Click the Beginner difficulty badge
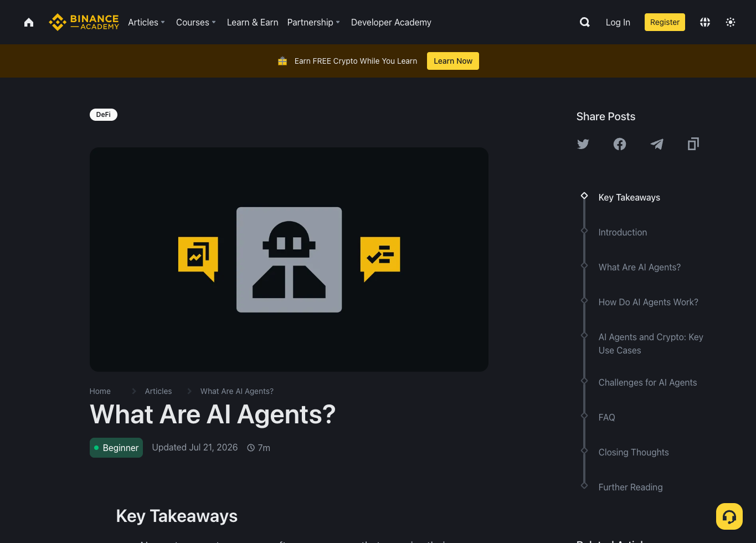Image resolution: width=756 pixels, height=543 pixels. click(x=116, y=448)
